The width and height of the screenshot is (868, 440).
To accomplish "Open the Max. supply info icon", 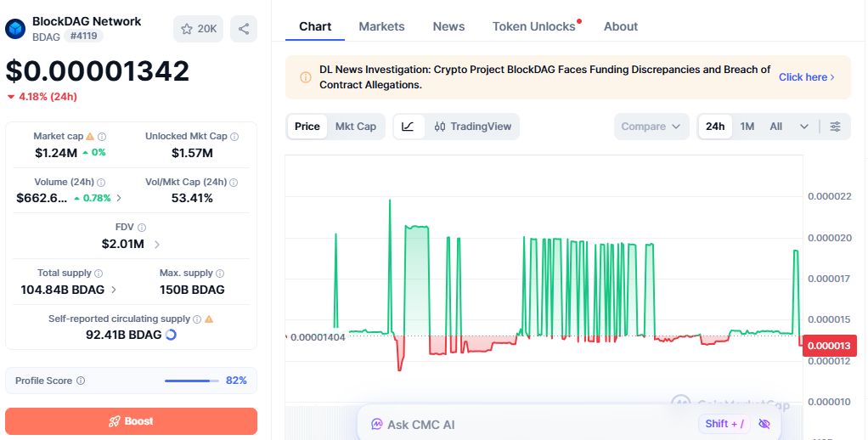I will pyautogui.click(x=220, y=273).
